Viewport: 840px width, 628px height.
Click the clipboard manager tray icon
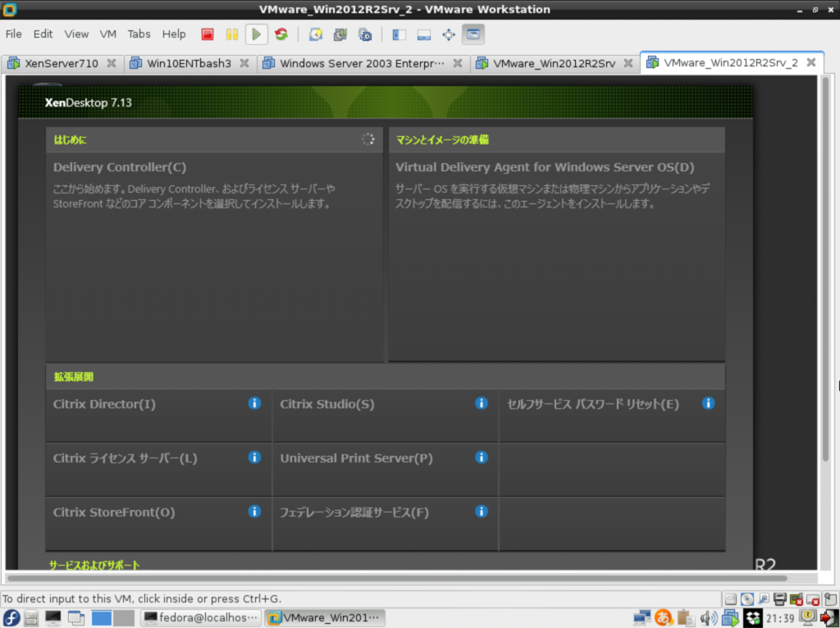click(x=686, y=618)
